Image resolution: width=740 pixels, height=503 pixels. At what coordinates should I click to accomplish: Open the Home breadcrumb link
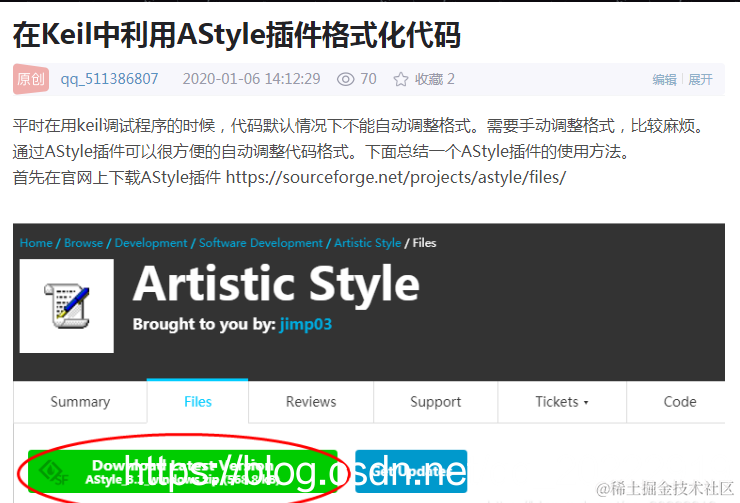click(36, 243)
